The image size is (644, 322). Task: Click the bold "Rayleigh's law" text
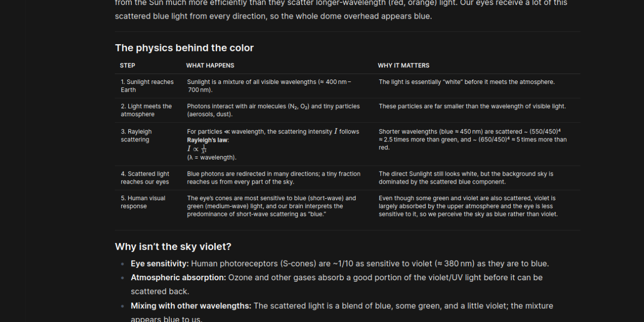[x=207, y=140]
